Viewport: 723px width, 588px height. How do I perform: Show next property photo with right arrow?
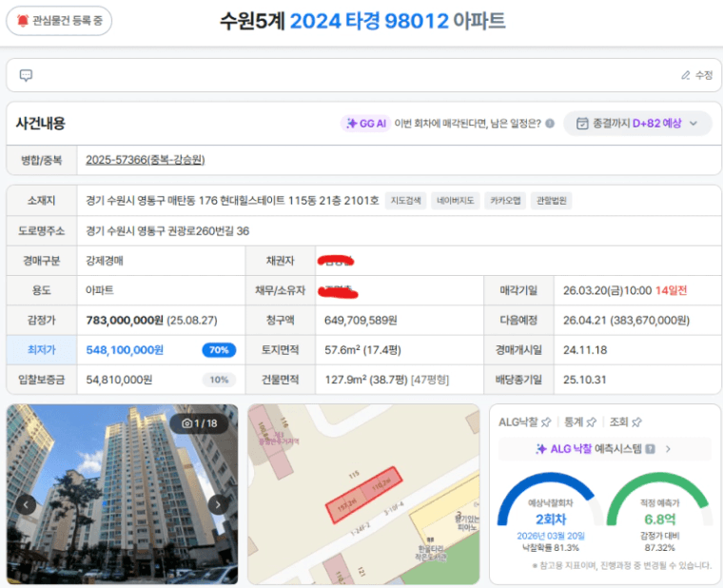218,504
